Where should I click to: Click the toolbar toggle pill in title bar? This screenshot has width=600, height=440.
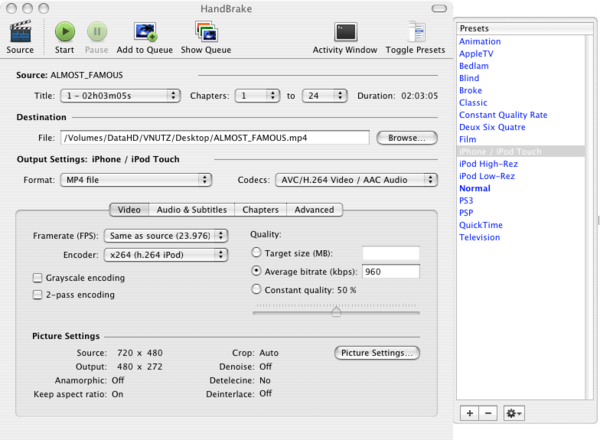(x=439, y=8)
